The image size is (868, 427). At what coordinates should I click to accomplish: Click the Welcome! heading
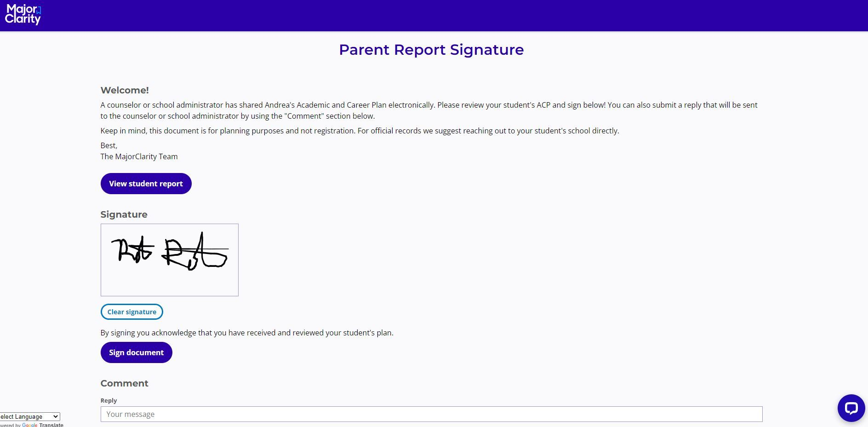[125, 90]
